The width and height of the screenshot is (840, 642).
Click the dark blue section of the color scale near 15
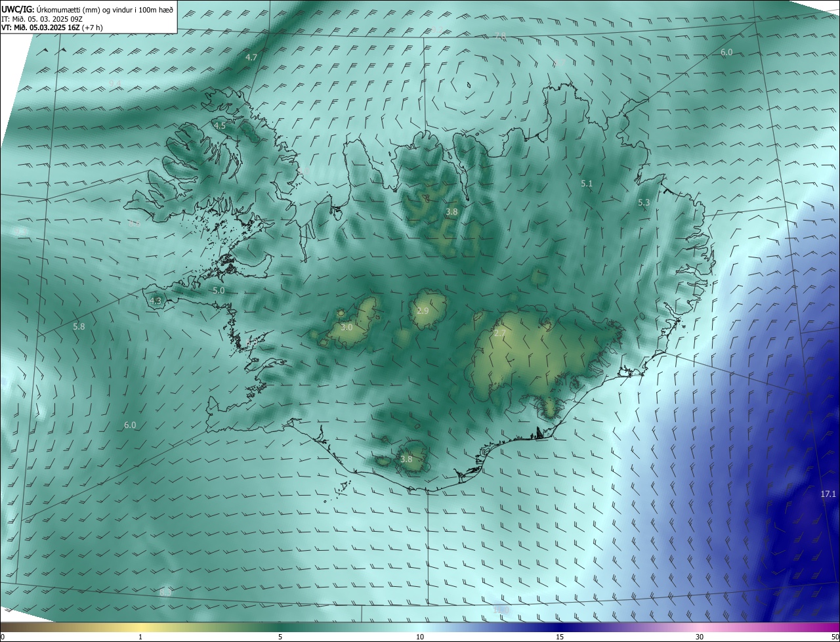[x=560, y=627]
